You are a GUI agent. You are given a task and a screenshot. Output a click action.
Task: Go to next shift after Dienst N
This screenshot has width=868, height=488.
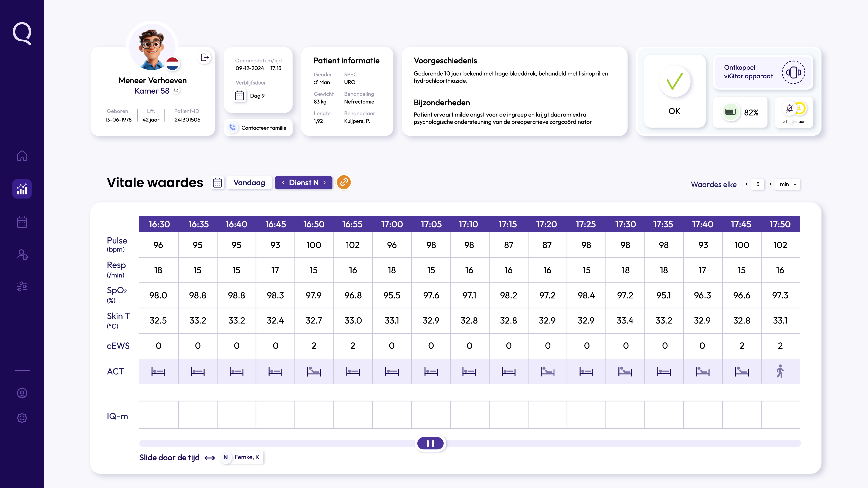[324, 183]
